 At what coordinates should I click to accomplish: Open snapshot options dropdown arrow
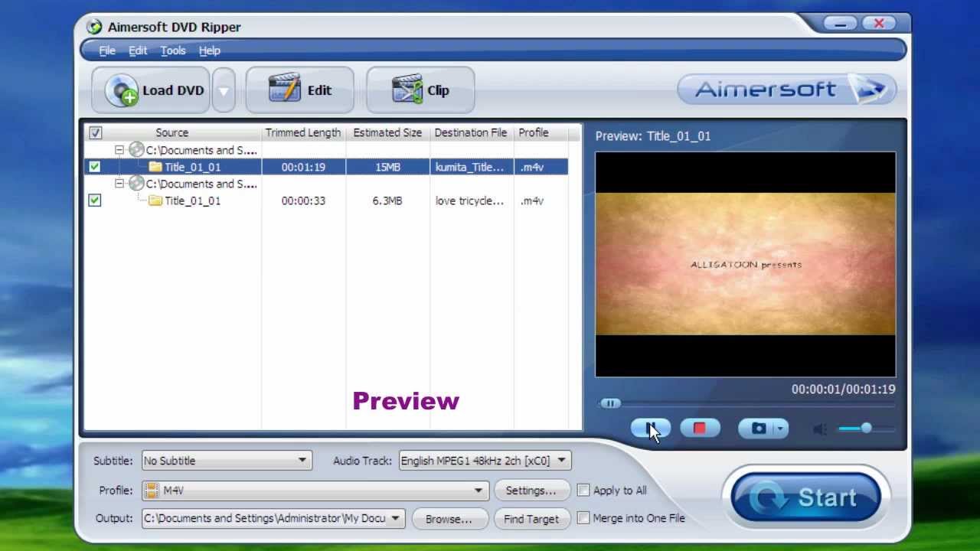tap(780, 429)
